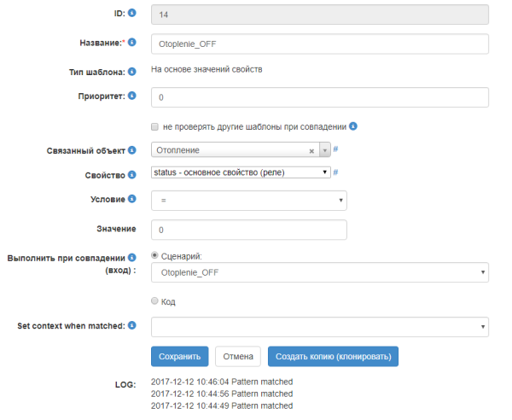This screenshot has width=512, height=420.
Task: Click Создать копию (клонировать) button
Action: [334, 356]
